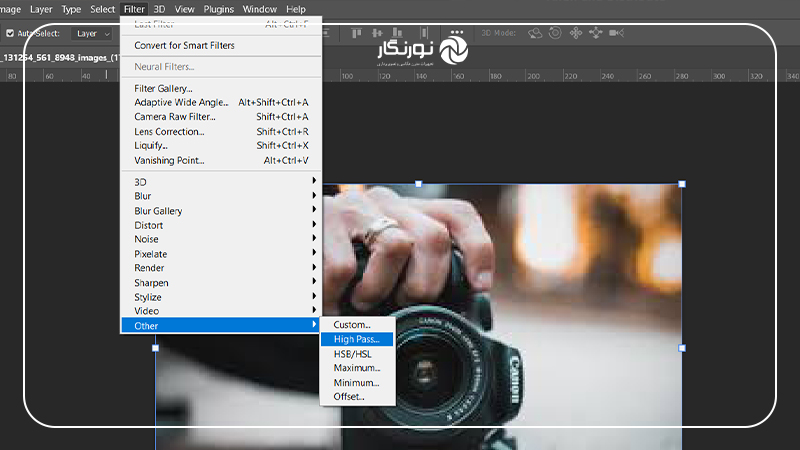Open Neural Filters...
This screenshot has height=450, width=800.
click(221, 67)
